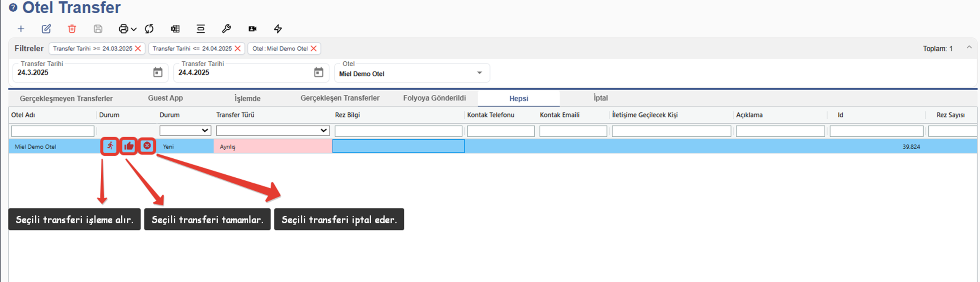The image size is (980, 282).
Task: Click the Otel Adı column filter input
Action: 52,131
